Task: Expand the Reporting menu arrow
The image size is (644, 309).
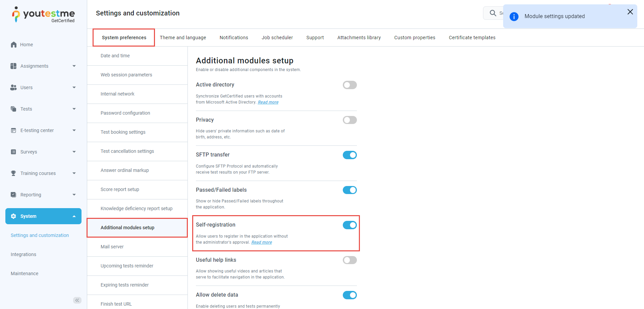Action: [x=74, y=195]
